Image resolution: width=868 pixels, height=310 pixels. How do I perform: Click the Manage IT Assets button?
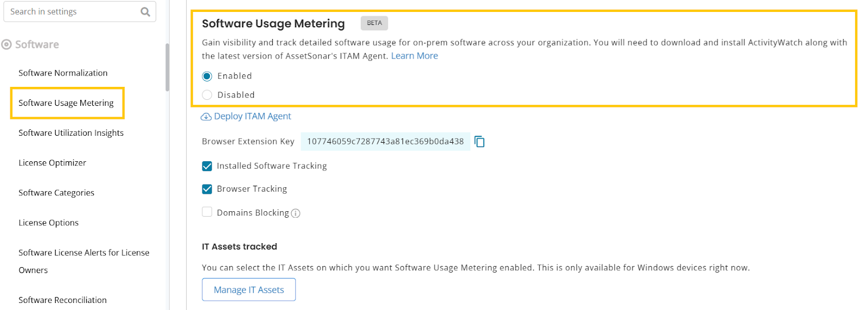248,289
